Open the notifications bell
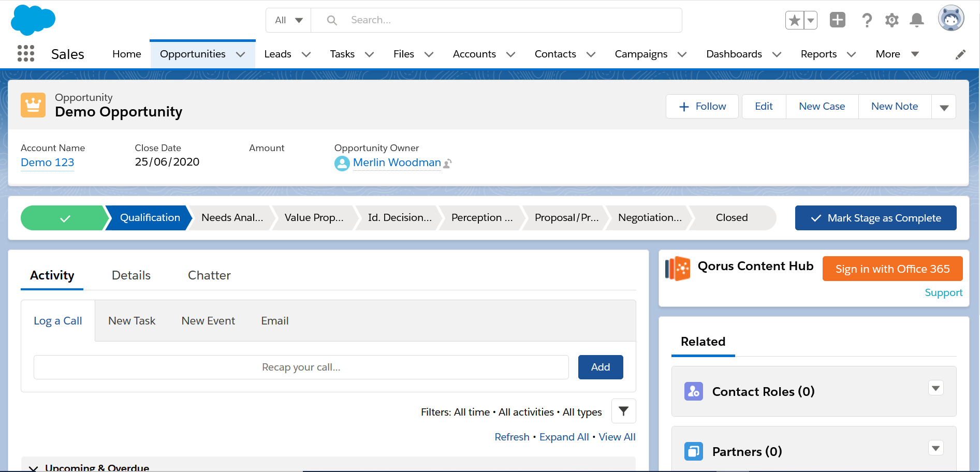This screenshot has width=980, height=472. coord(917,20)
